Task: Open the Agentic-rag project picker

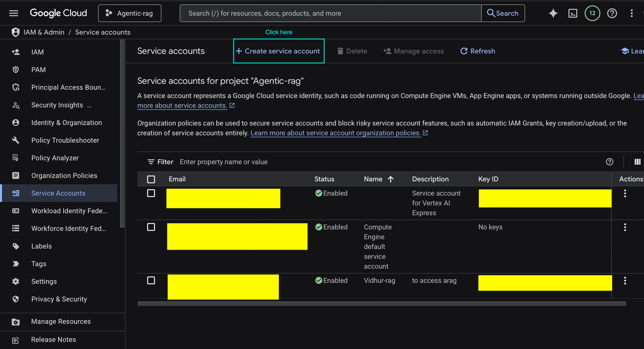Action: (x=129, y=13)
